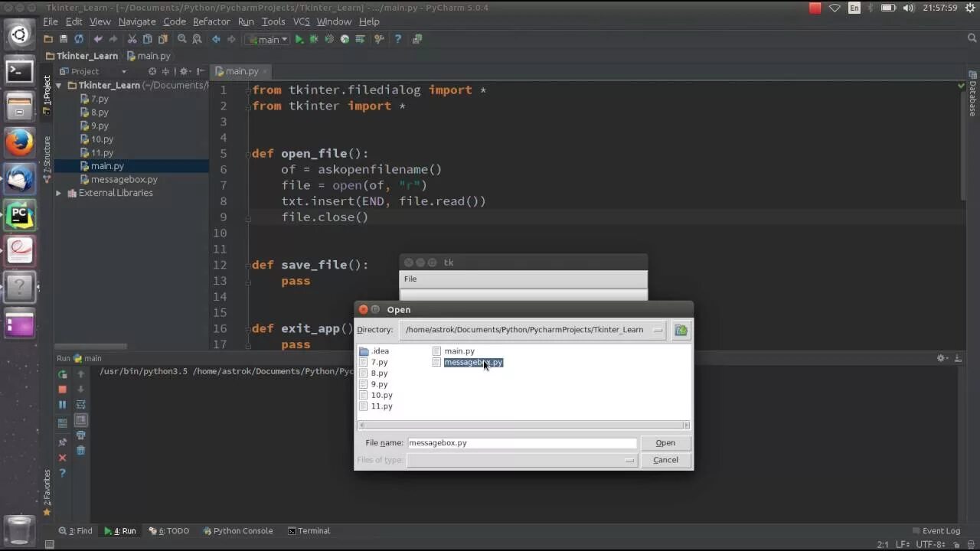Image resolution: width=980 pixels, height=551 pixels.
Task: Select 11.py in the Project tree
Action: tap(96, 153)
